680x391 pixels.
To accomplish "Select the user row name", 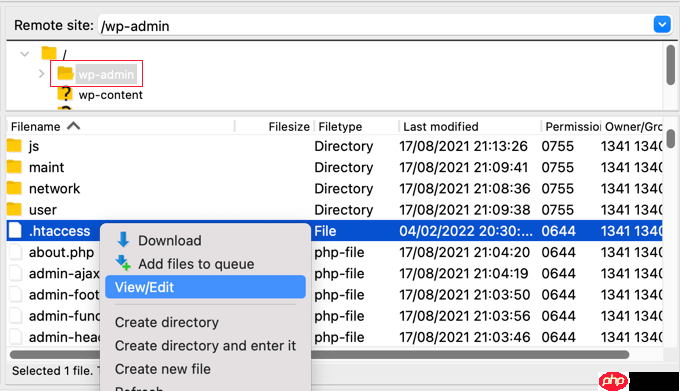I will point(42,210).
